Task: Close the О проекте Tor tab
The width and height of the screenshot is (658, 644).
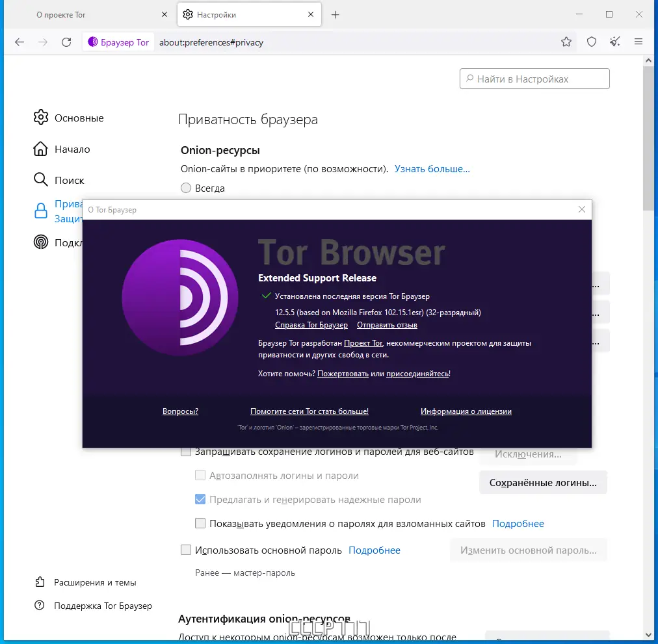Action: click(x=164, y=14)
